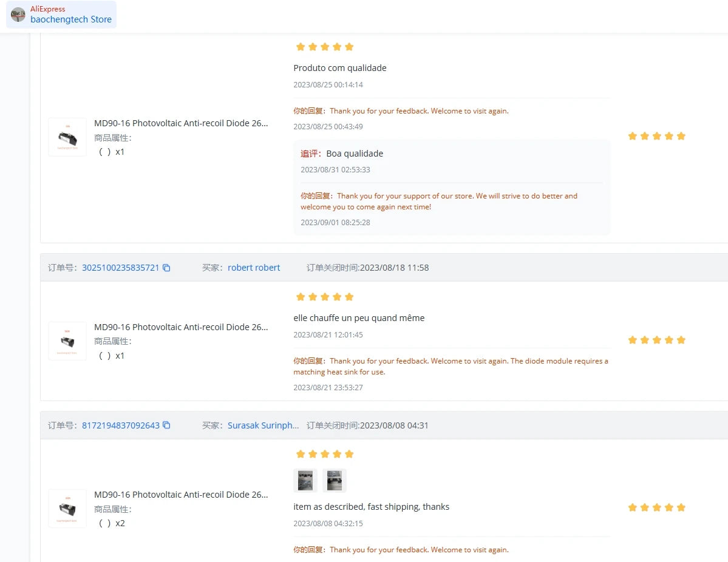Open the baochengtech Store avatar icon
728x562 pixels.
18,15
